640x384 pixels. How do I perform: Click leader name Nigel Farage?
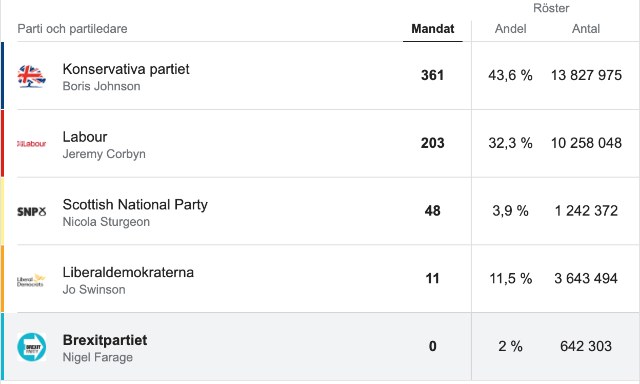(98, 357)
